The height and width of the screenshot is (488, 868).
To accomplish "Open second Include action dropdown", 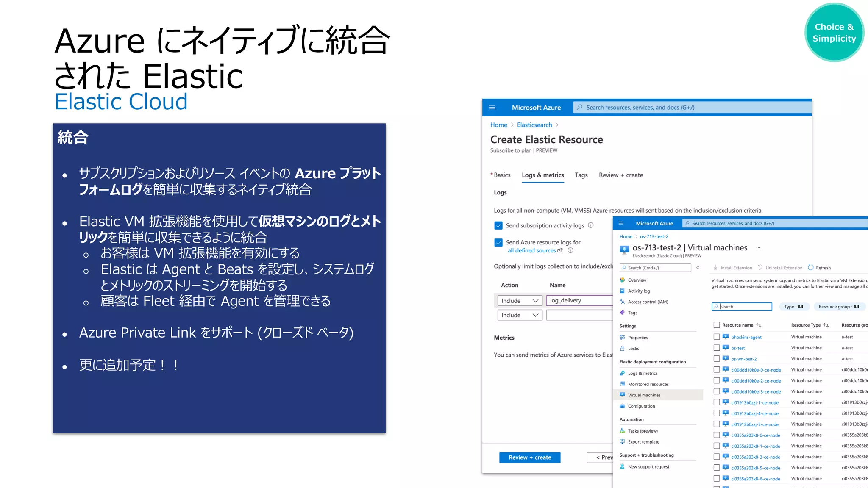I will coord(520,315).
